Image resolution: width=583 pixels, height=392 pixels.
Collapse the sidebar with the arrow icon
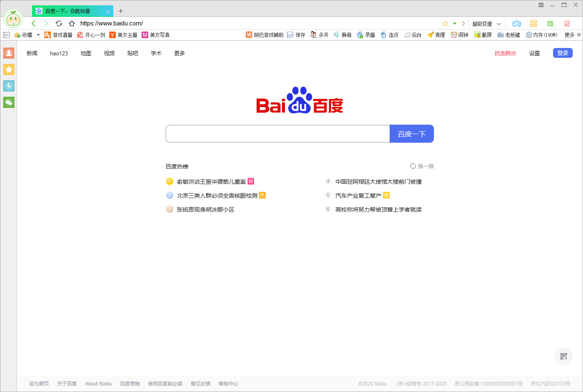tap(7, 35)
